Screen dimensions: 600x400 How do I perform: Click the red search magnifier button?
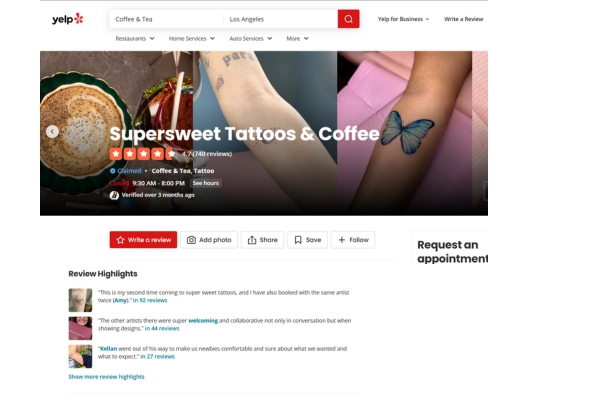click(x=348, y=19)
